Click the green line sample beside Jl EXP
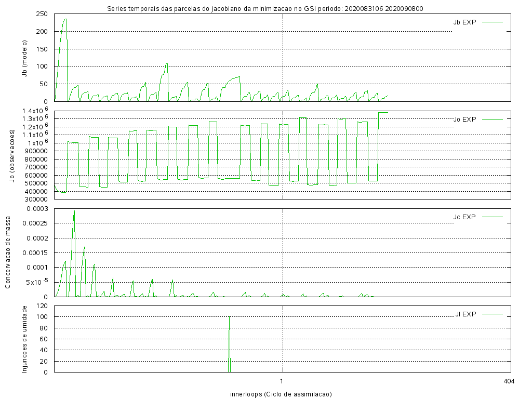The width and height of the screenshot is (532, 399). pos(493,314)
